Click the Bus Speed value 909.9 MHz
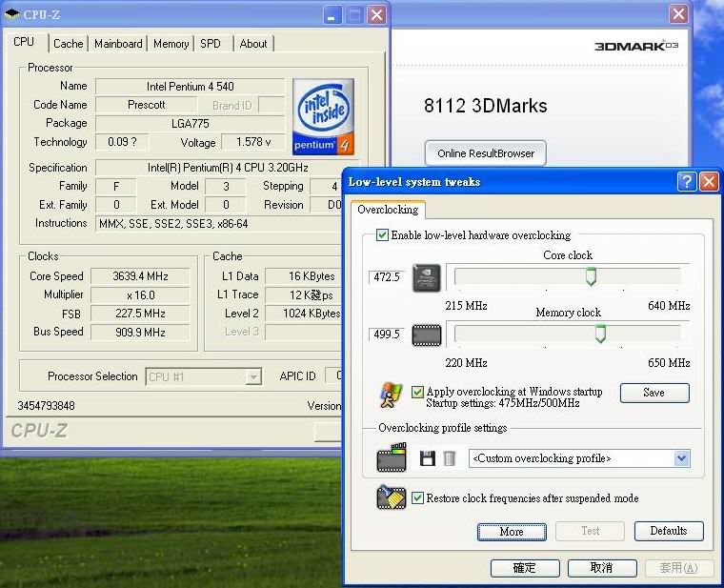The image size is (724, 588). (140, 333)
